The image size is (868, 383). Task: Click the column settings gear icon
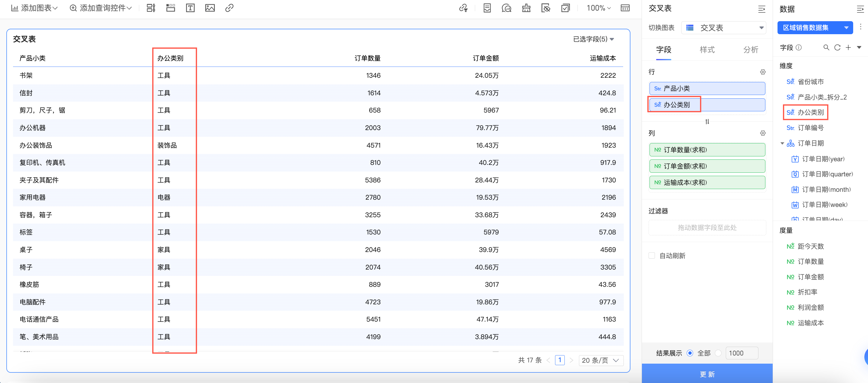tap(763, 133)
